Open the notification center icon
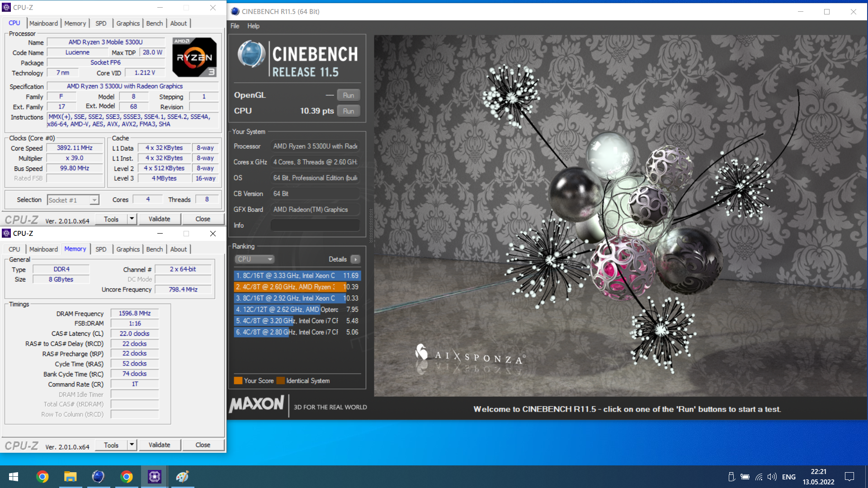The image size is (868, 488). [849, 477]
